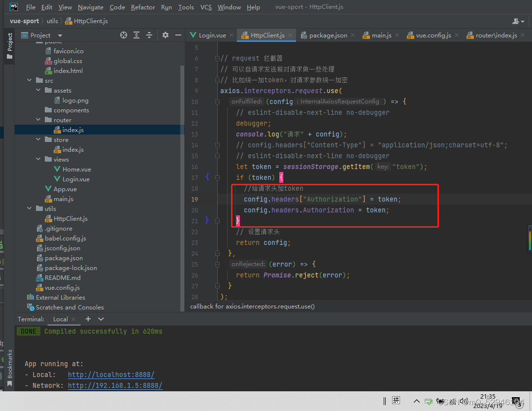Select package-lock.json in project tree

tap(67, 268)
